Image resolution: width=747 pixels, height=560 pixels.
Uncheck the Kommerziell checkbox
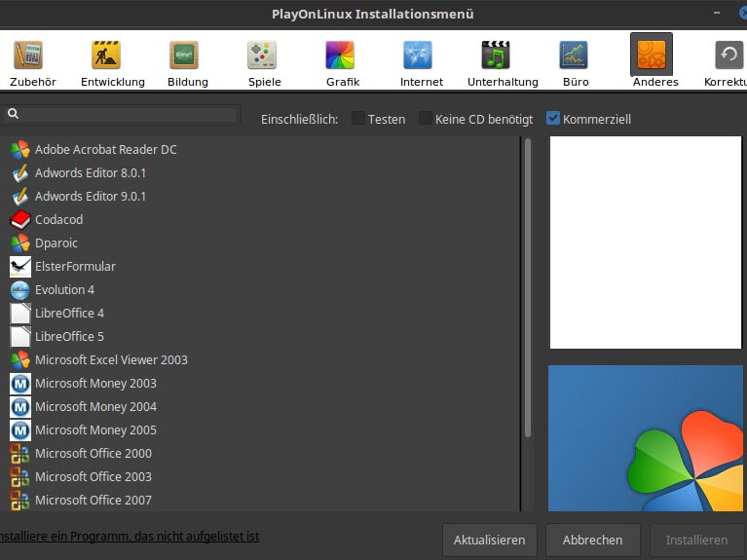(x=553, y=118)
